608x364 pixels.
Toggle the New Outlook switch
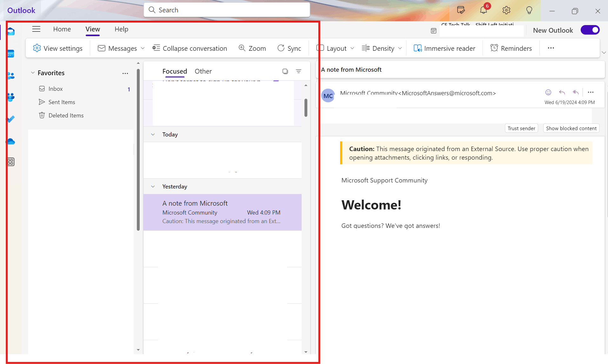pos(590,30)
